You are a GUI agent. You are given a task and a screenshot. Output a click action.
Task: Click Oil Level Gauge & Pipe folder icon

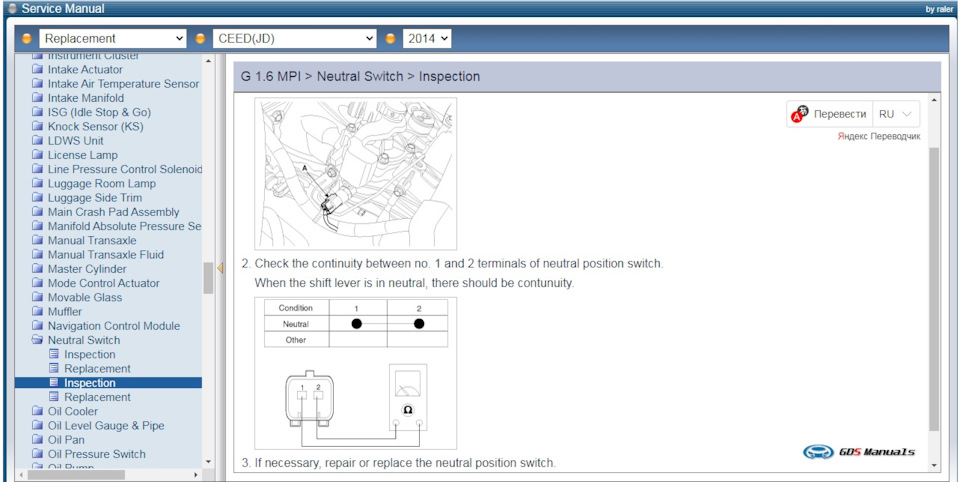coord(38,426)
